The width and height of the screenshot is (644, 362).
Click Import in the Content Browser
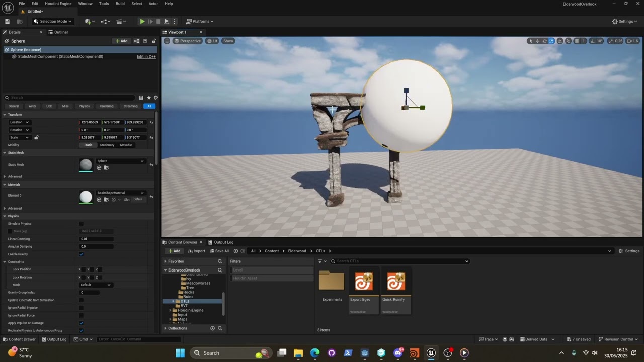(x=197, y=251)
